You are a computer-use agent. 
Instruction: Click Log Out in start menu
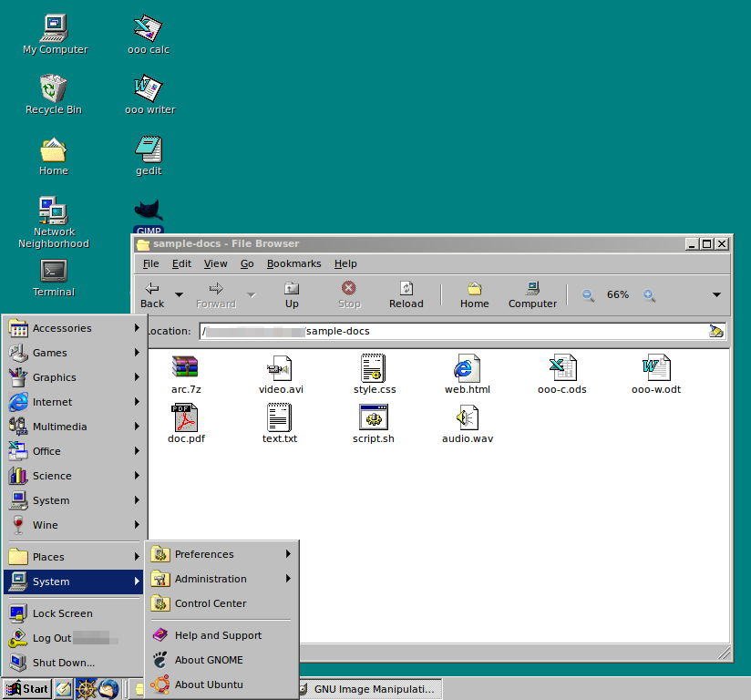[74, 638]
